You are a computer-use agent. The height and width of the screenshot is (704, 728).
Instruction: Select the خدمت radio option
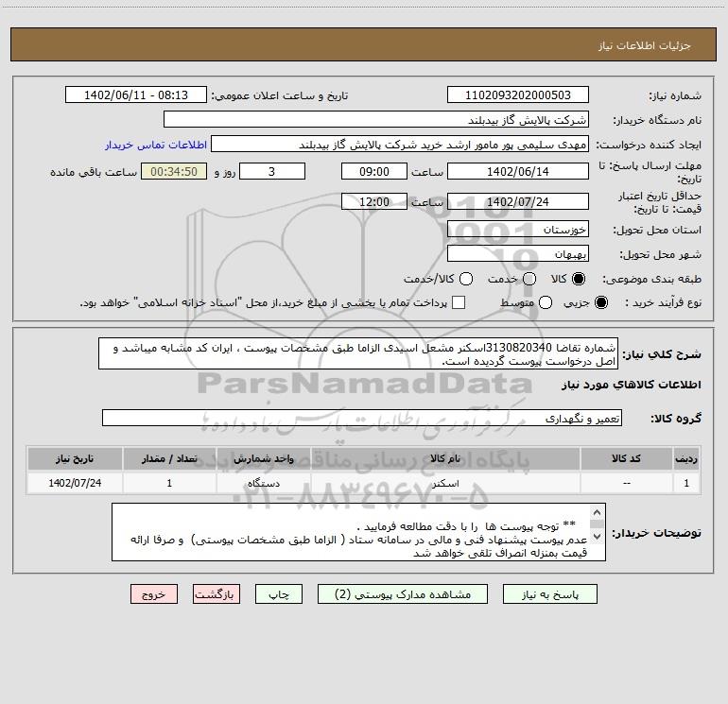click(529, 279)
